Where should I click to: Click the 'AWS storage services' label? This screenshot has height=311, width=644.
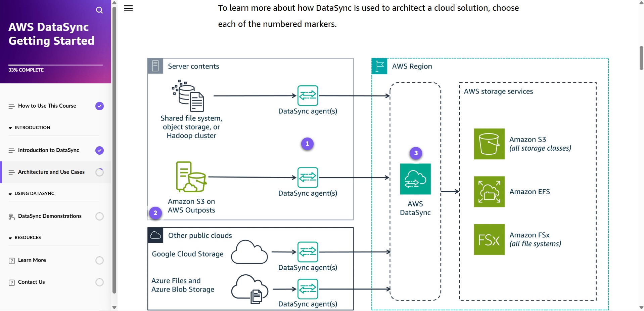498,91
